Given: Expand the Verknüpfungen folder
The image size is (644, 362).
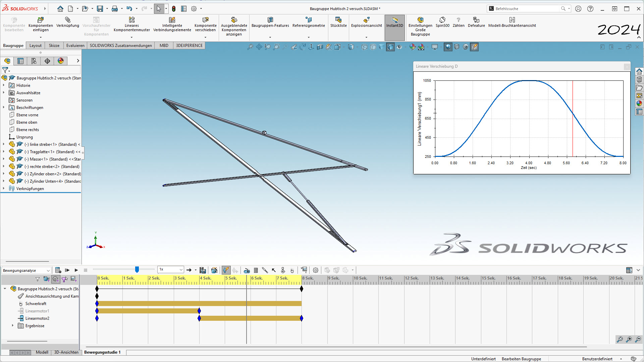Looking at the screenshot, I should click(4, 189).
